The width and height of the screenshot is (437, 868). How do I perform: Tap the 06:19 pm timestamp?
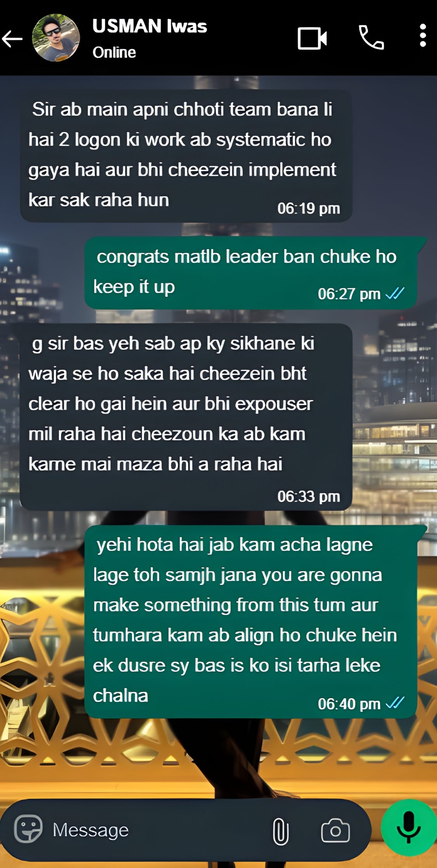point(309,209)
